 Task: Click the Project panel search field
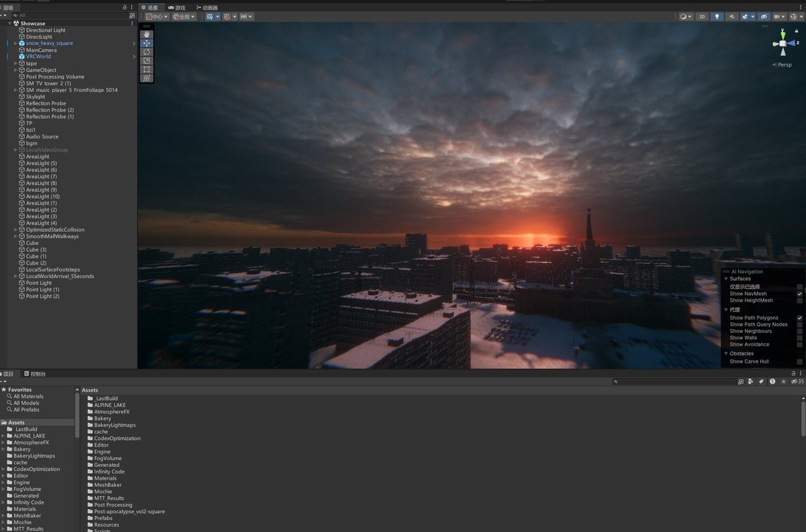coord(674,382)
